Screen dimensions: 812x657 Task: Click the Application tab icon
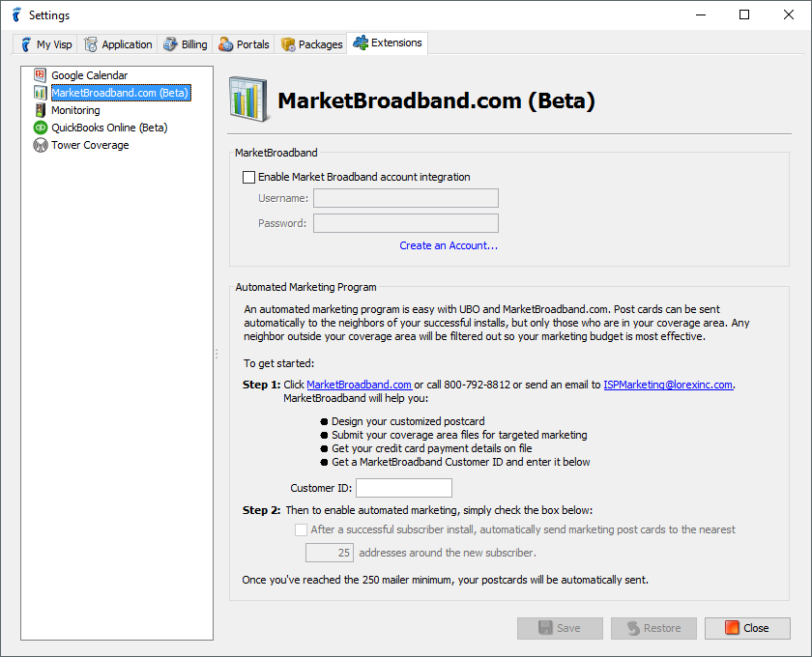tap(91, 44)
